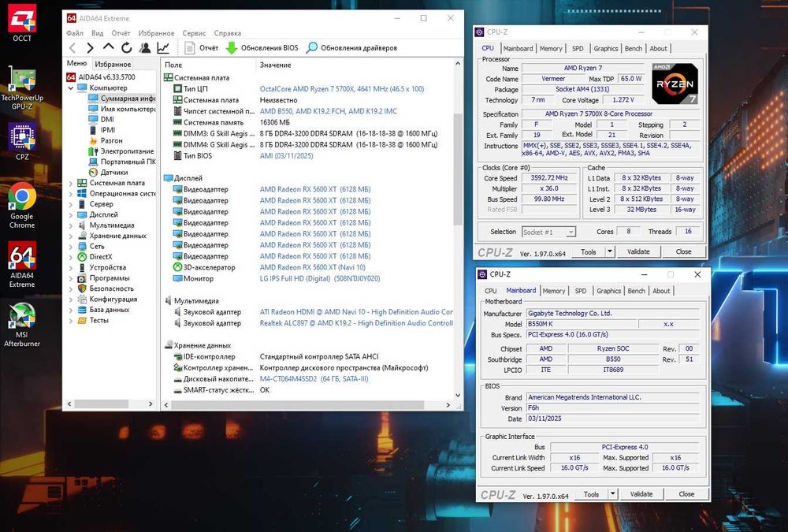This screenshot has width=788, height=532.
Task: Open the CPZ desktop shortcut
Action: [x=22, y=142]
